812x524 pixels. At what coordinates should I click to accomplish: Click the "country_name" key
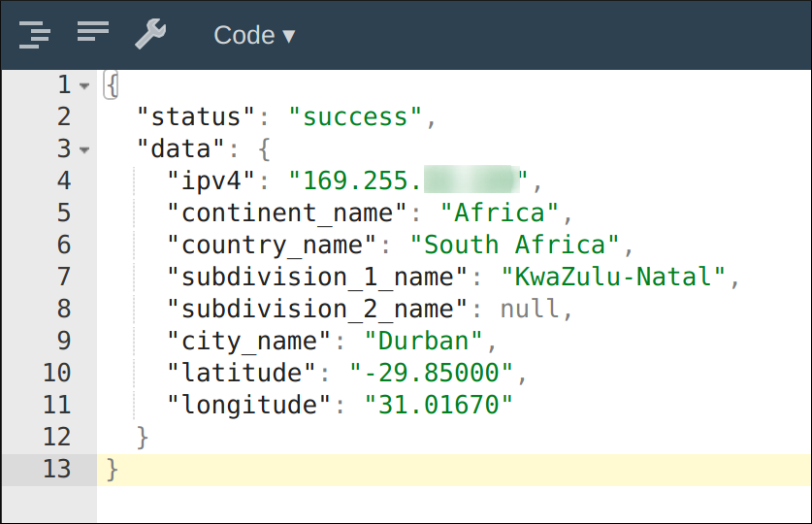pos(272,245)
